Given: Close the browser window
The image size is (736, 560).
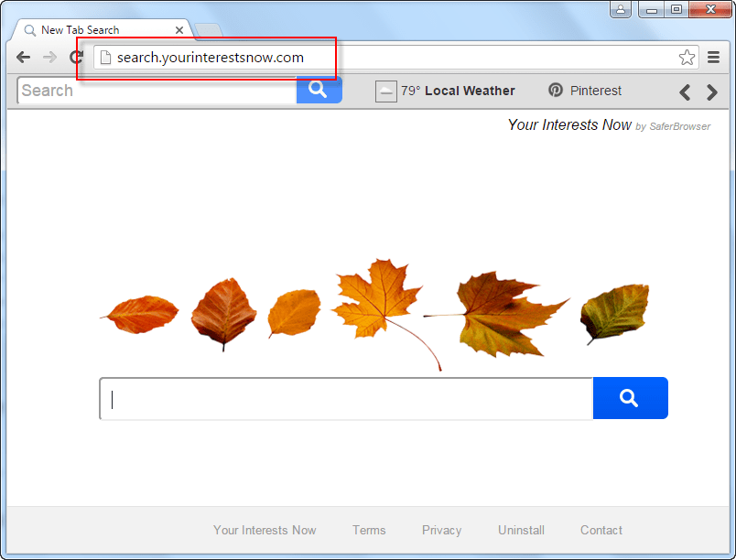Looking at the screenshot, I should click(x=710, y=9).
